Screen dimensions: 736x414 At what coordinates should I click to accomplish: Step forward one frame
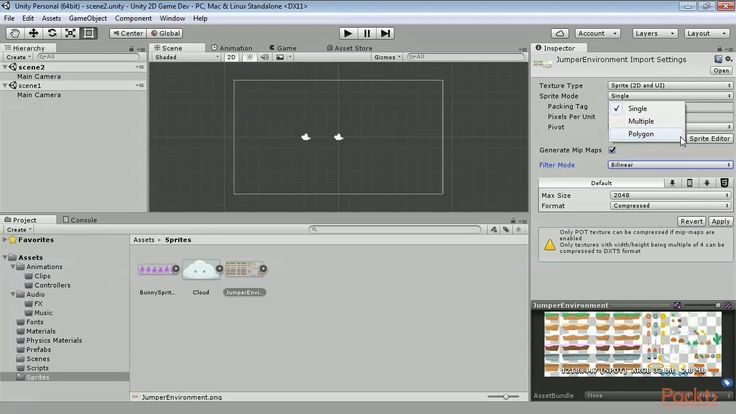385,33
